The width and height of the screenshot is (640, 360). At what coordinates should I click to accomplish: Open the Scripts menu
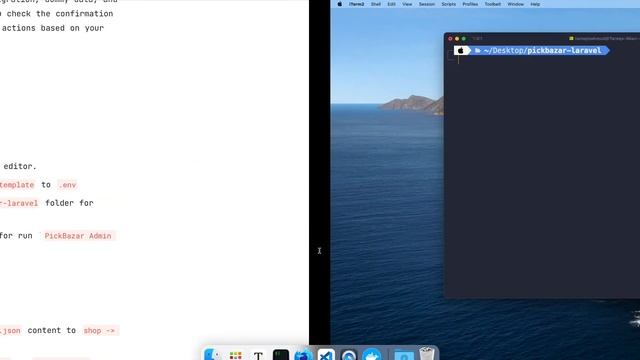449,4
